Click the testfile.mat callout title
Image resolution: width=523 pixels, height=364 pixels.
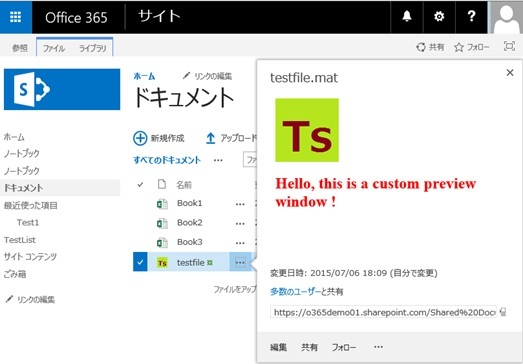[x=304, y=78]
